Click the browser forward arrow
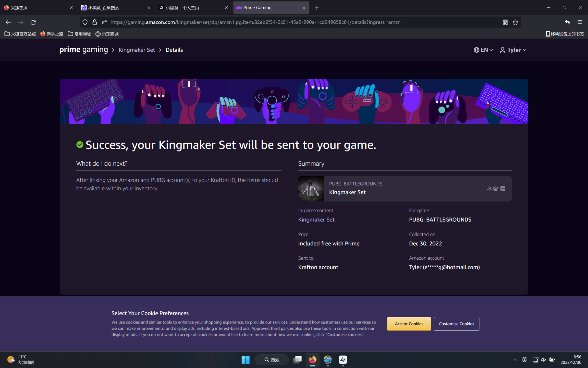 point(21,22)
